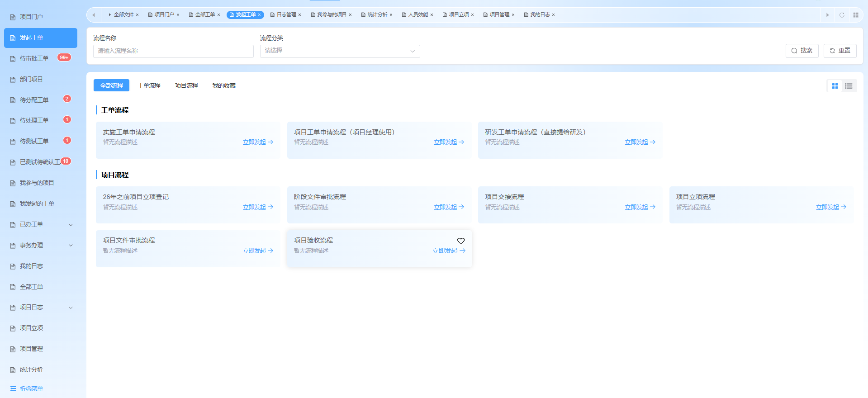The height and width of the screenshot is (398, 868).
Task: Click the 统计分析 sidebar icon
Action: 13,370
